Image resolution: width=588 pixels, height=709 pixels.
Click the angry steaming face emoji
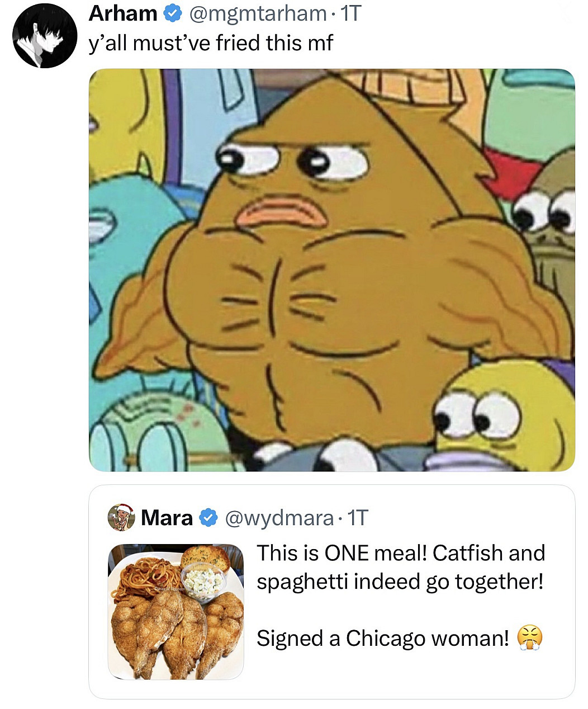529,639
